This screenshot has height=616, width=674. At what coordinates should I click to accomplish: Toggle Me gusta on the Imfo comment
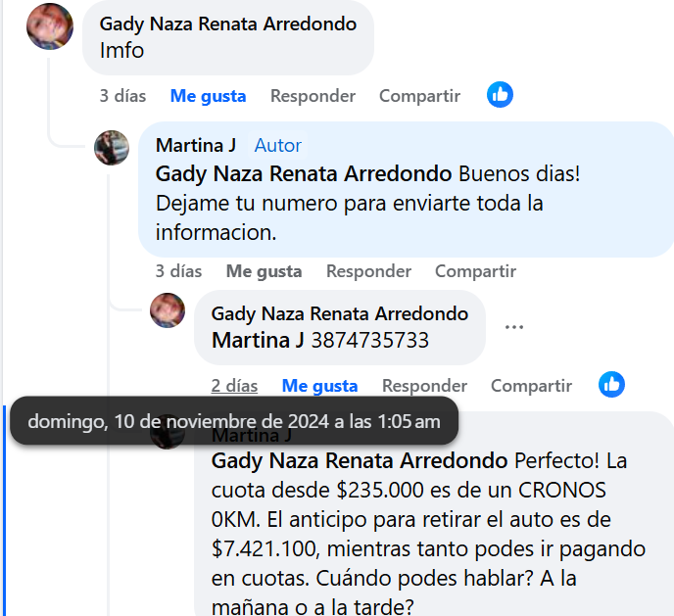click(x=208, y=96)
